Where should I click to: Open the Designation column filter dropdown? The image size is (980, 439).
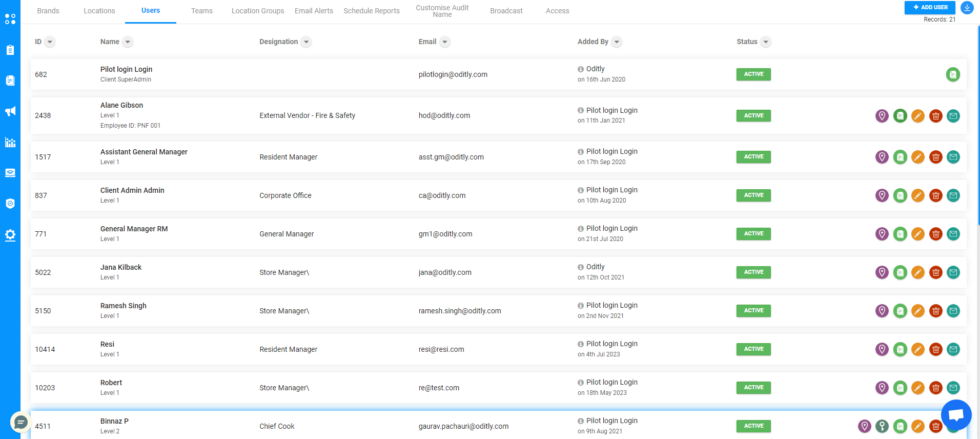click(307, 42)
